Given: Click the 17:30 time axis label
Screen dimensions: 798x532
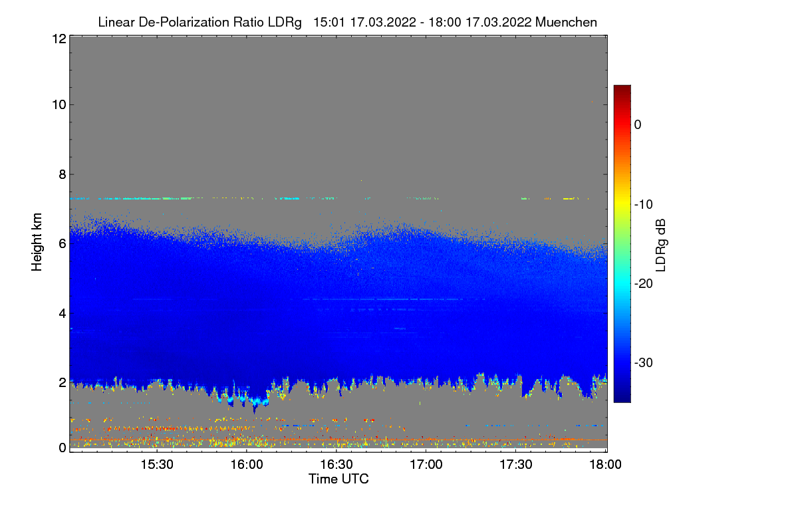Looking at the screenshot, I should (x=516, y=465).
